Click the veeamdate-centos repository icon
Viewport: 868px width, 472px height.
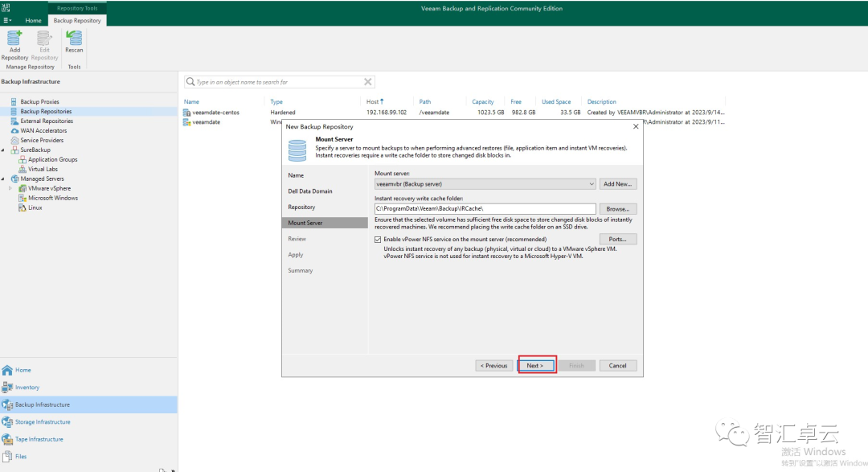click(x=187, y=113)
